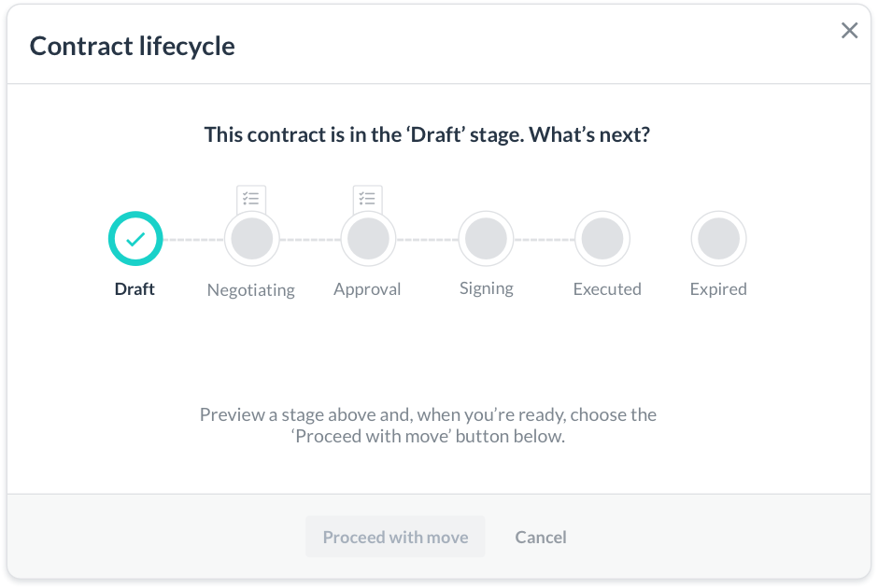Image resolution: width=878 pixels, height=588 pixels.
Task: Select the Expired stage circle
Action: pyautogui.click(x=718, y=238)
